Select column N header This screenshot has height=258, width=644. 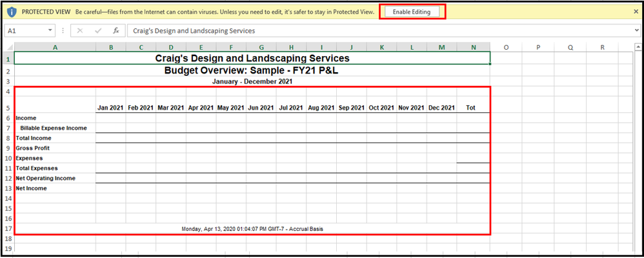[473, 47]
